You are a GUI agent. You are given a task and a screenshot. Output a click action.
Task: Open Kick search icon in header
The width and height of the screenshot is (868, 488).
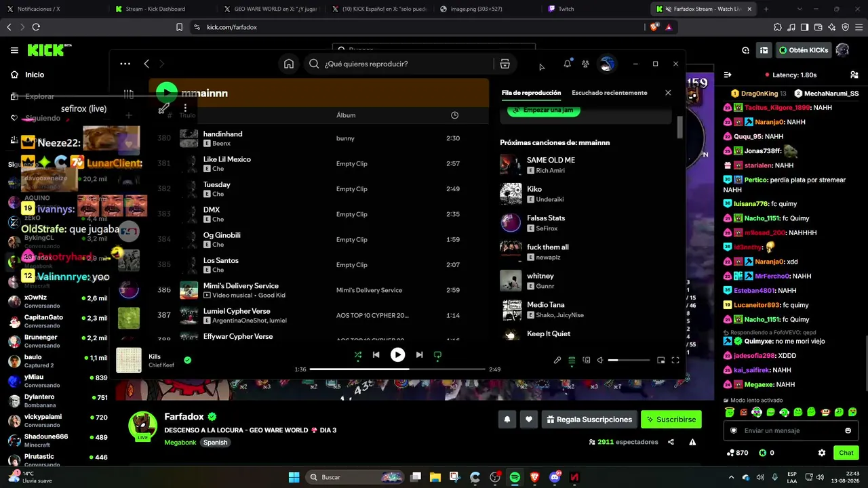pyautogui.click(x=745, y=50)
